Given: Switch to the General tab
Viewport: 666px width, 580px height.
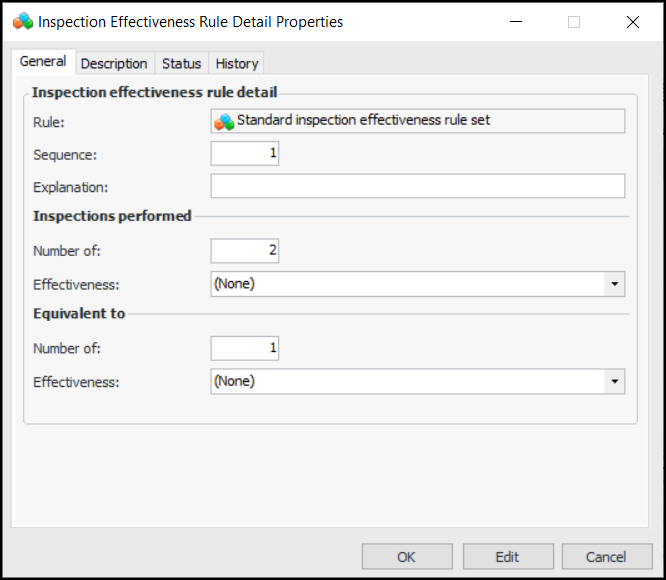Looking at the screenshot, I should (x=43, y=62).
